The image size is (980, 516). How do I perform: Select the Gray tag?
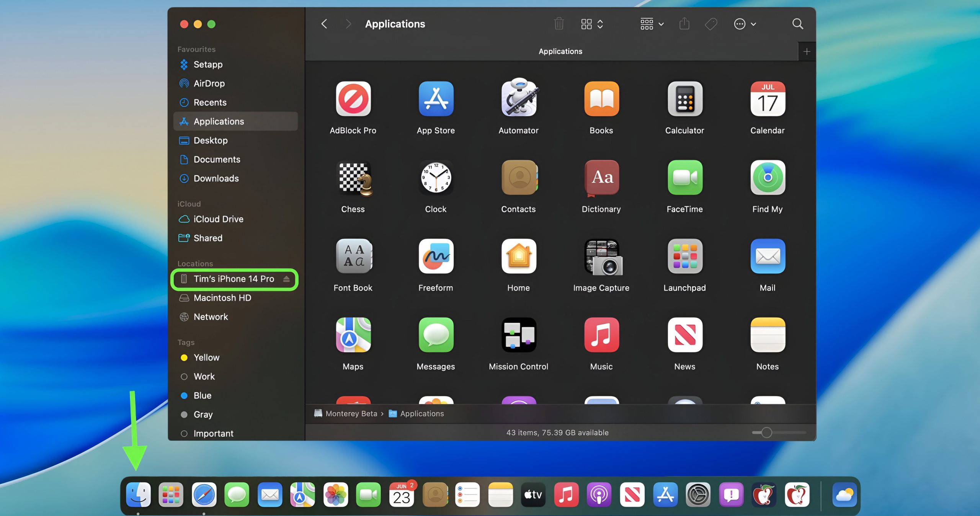click(x=235, y=415)
